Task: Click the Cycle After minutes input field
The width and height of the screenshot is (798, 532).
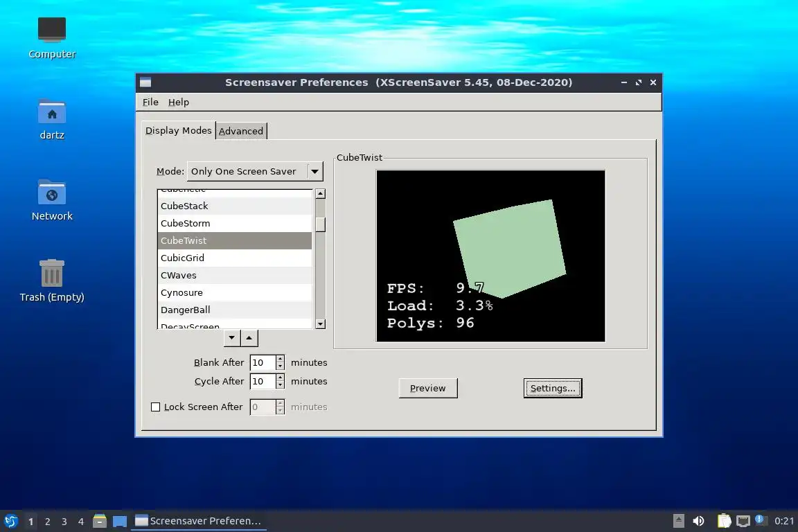Action: [x=263, y=381]
